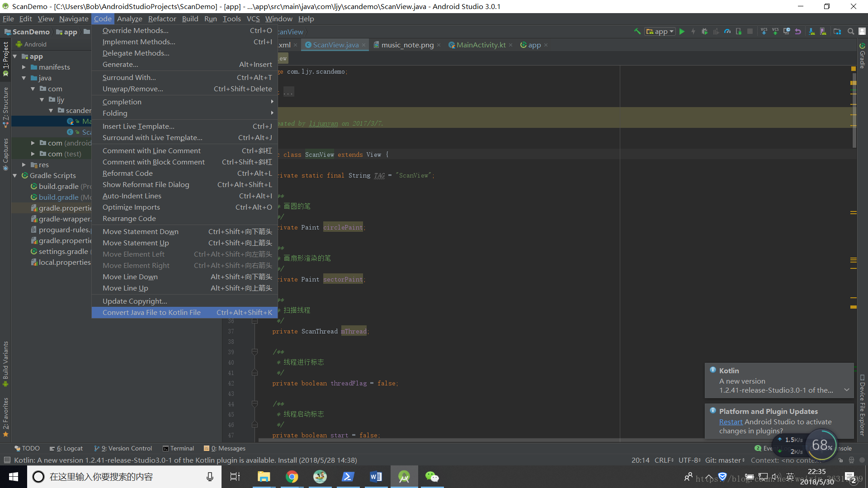Switch to MainActivity.kt tab
This screenshot has width=868, height=488.
(x=481, y=45)
